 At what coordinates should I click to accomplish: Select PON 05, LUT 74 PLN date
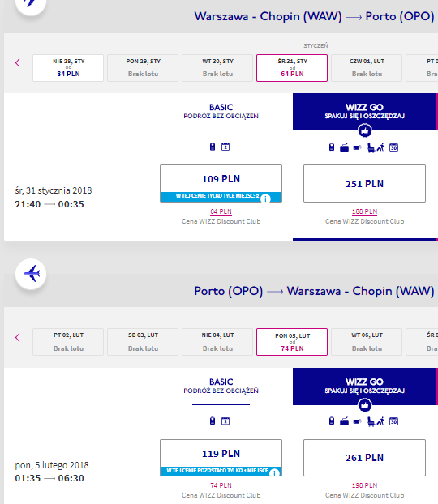click(292, 342)
